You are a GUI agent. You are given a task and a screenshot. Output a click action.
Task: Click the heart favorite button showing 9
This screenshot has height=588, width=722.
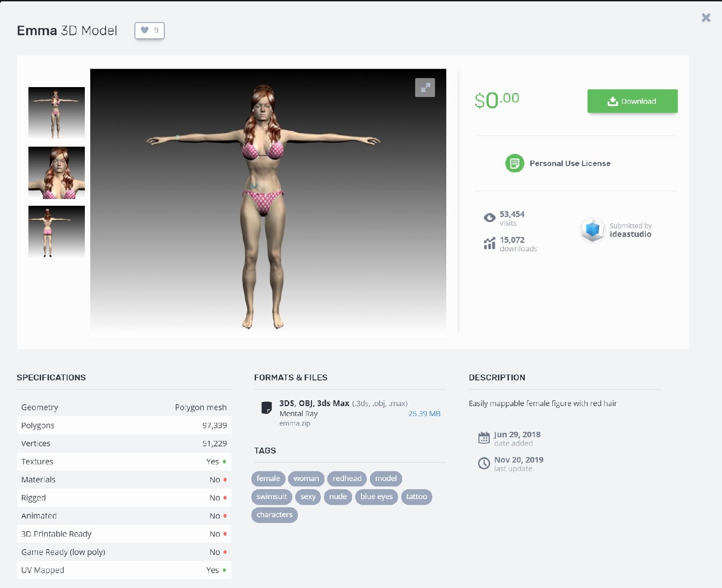[149, 30]
